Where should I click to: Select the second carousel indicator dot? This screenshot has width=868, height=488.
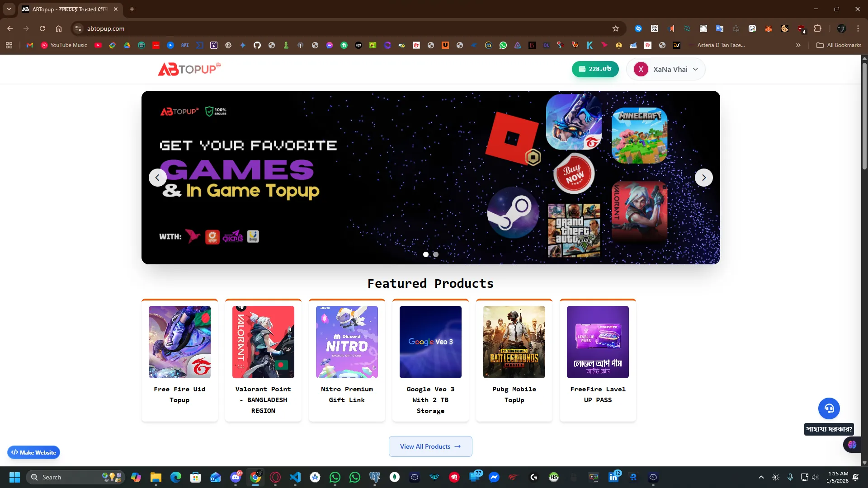coord(435,254)
